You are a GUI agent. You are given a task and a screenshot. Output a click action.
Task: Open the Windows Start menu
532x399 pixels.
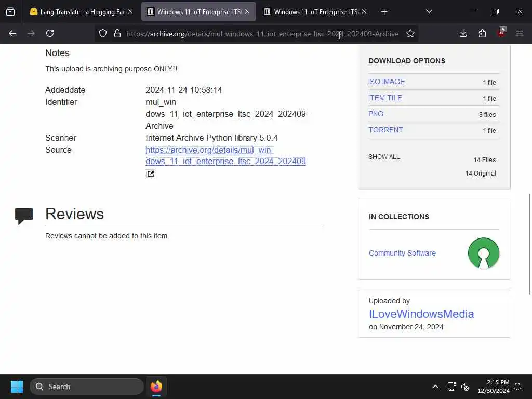coord(17,387)
